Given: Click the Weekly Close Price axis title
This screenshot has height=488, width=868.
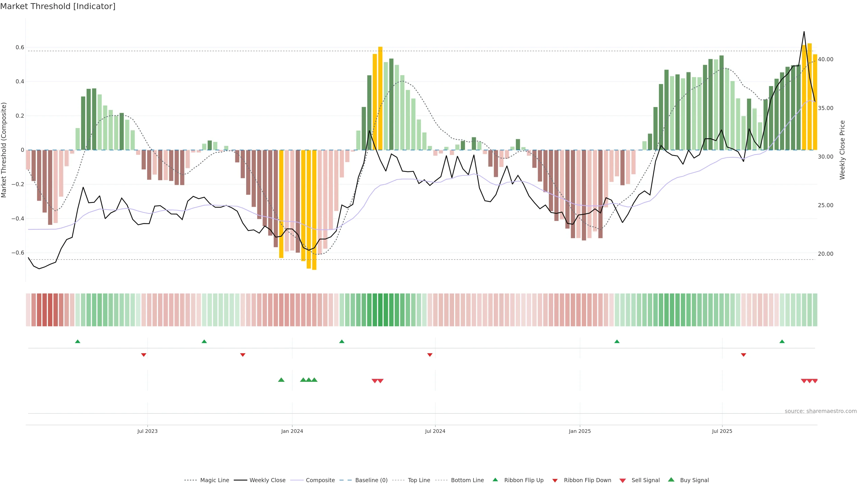Looking at the screenshot, I should (x=842, y=150).
